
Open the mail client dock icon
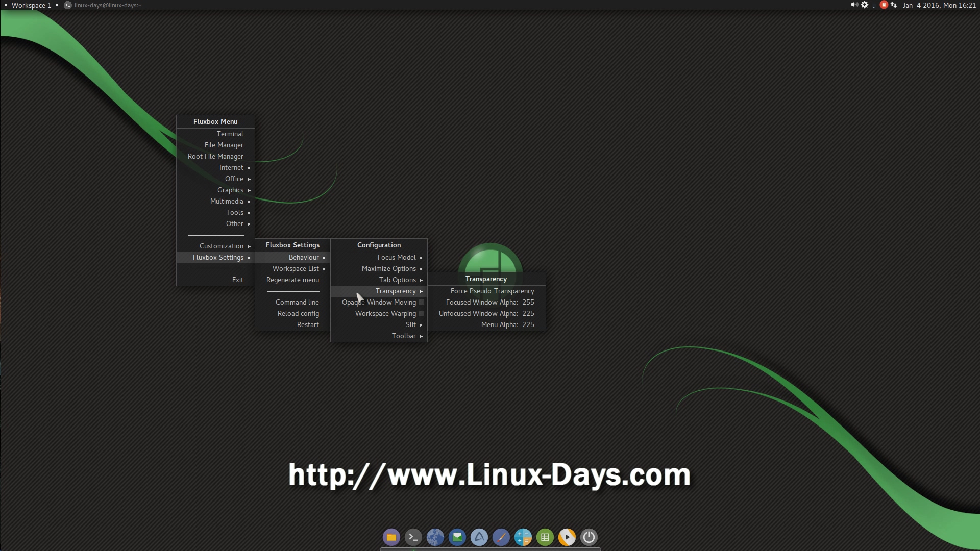(x=457, y=537)
